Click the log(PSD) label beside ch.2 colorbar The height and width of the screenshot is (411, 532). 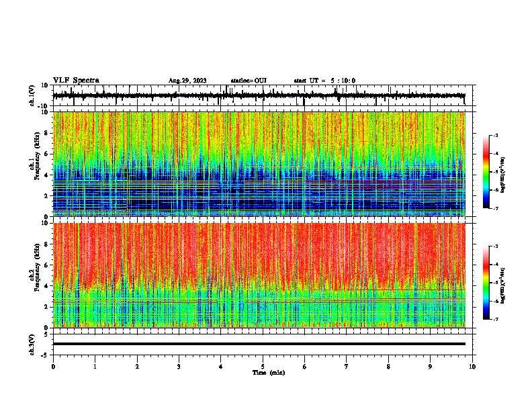point(503,285)
